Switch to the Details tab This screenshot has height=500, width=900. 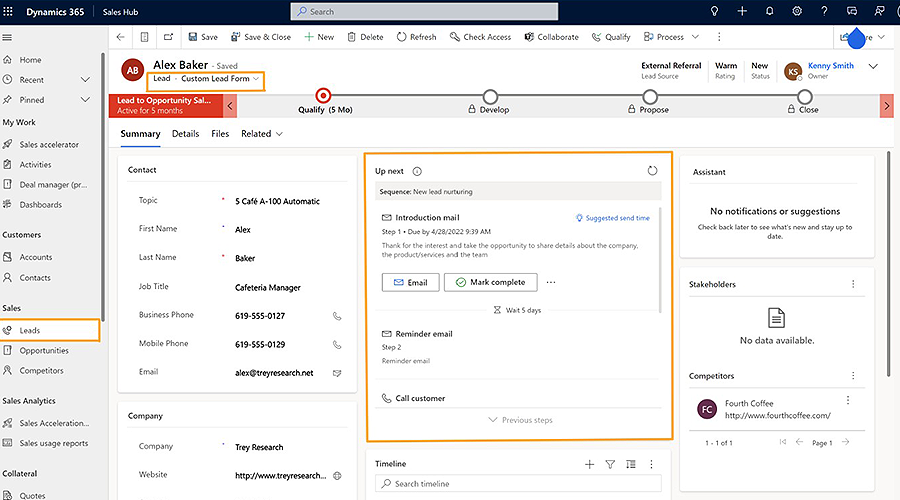pyautogui.click(x=185, y=134)
